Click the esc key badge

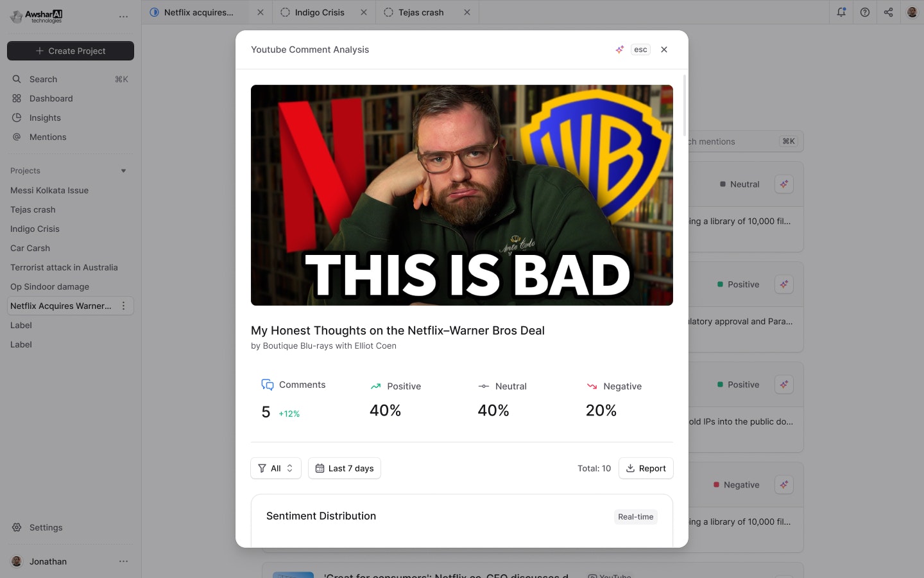coord(640,49)
